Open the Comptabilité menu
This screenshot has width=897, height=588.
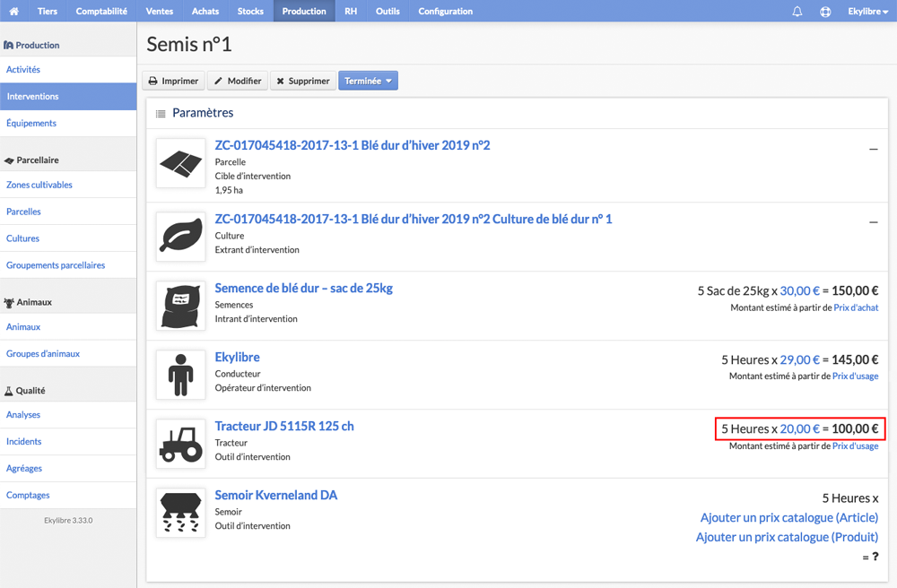tap(101, 11)
